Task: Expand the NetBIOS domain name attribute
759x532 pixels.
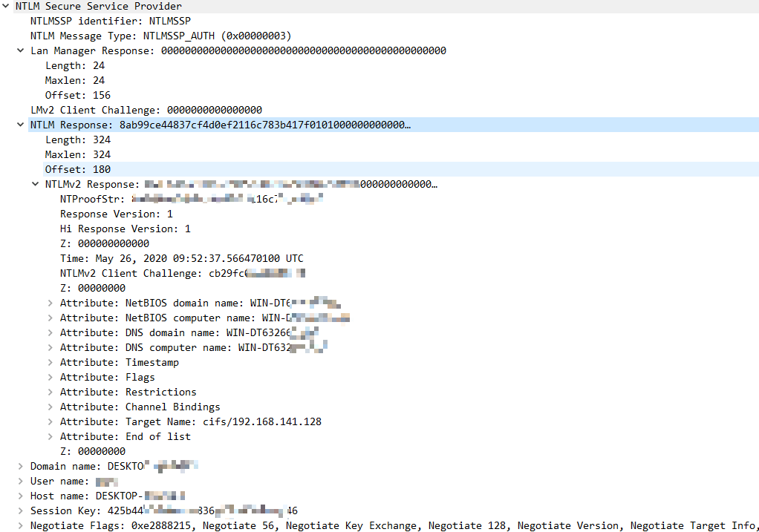Action: click(x=51, y=303)
